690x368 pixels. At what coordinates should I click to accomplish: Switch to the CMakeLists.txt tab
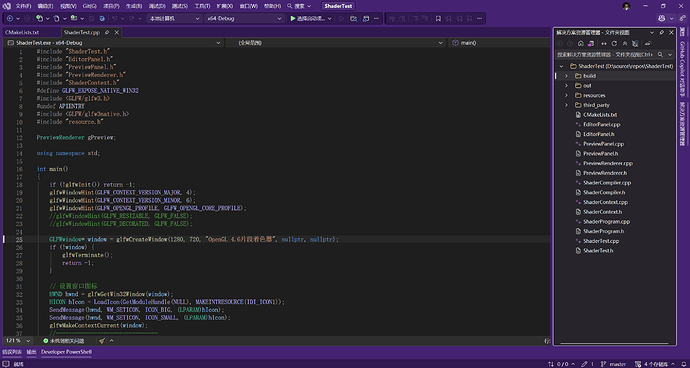22,33
